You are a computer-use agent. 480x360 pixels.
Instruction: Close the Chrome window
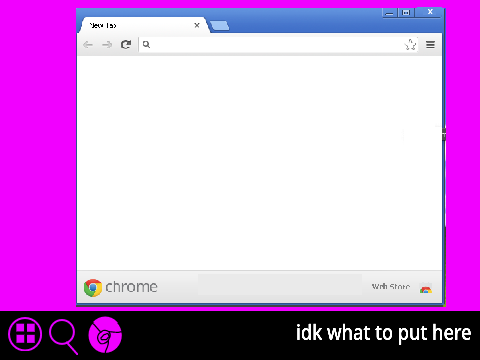(430, 12)
